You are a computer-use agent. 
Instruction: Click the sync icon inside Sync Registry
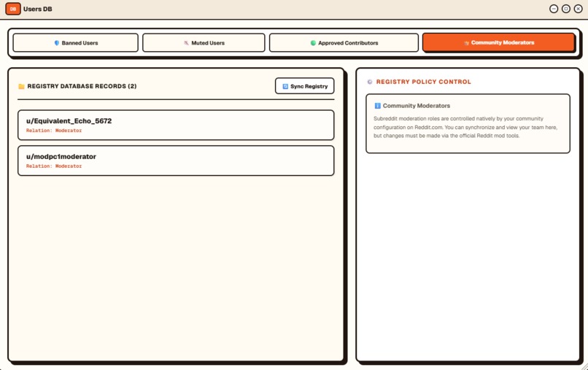coord(285,86)
